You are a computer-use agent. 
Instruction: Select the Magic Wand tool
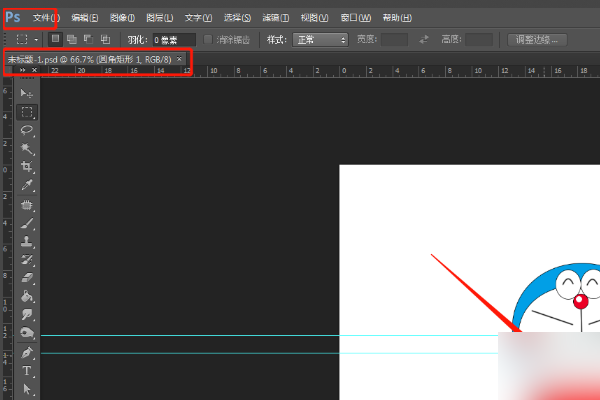point(27,148)
